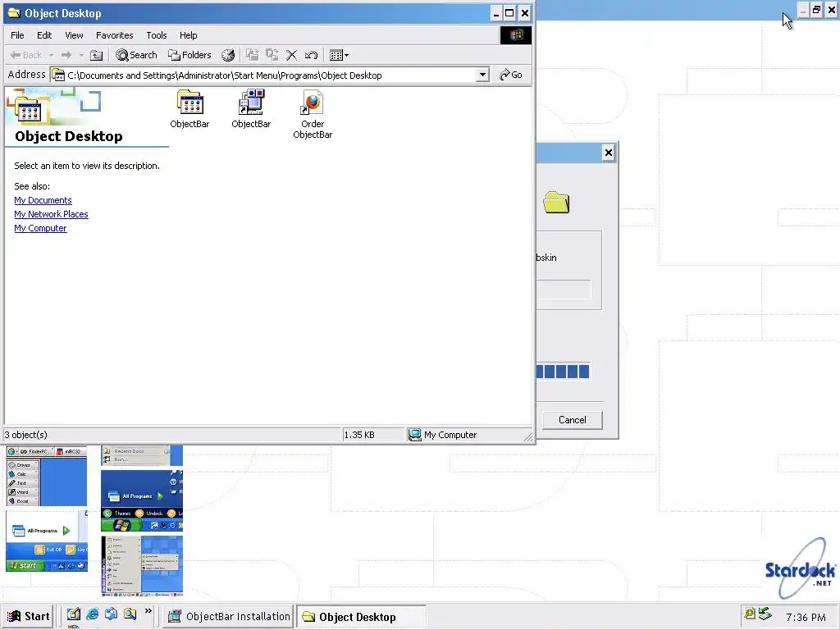Switch to ObjectBar Installation taskbar button
Screen dimensions: 840x630
point(230,617)
